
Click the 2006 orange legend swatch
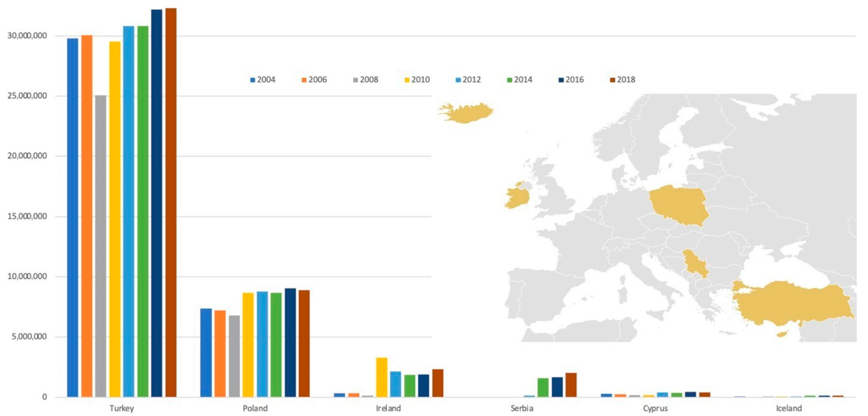point(304,80)
